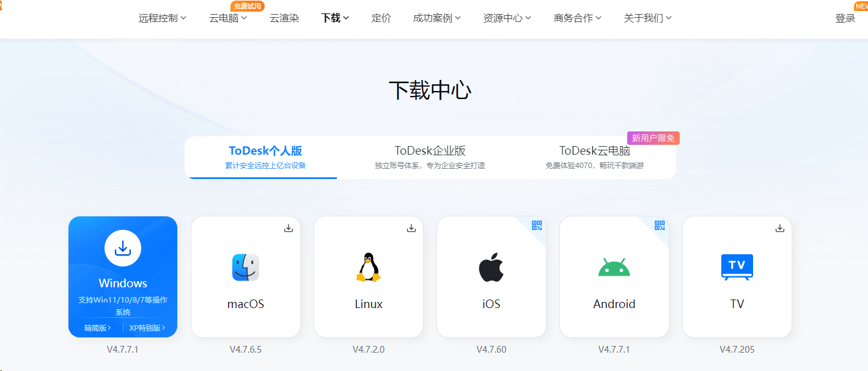Click the iOS version V4.7.60

coord(491,350)
